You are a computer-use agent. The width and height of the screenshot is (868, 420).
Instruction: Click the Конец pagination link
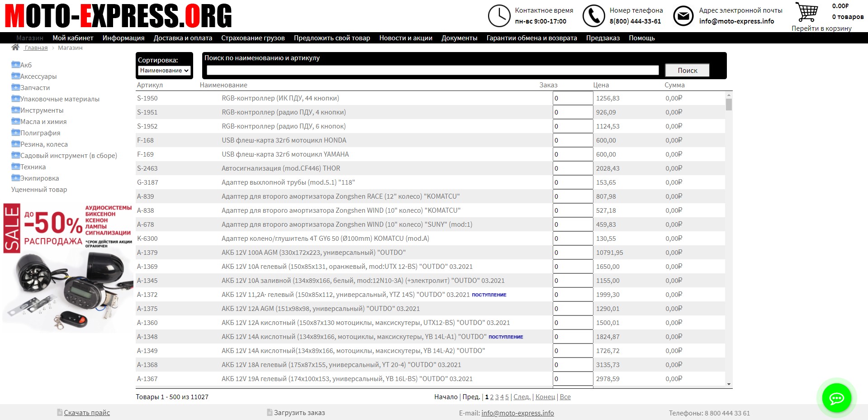pos(545,397)
